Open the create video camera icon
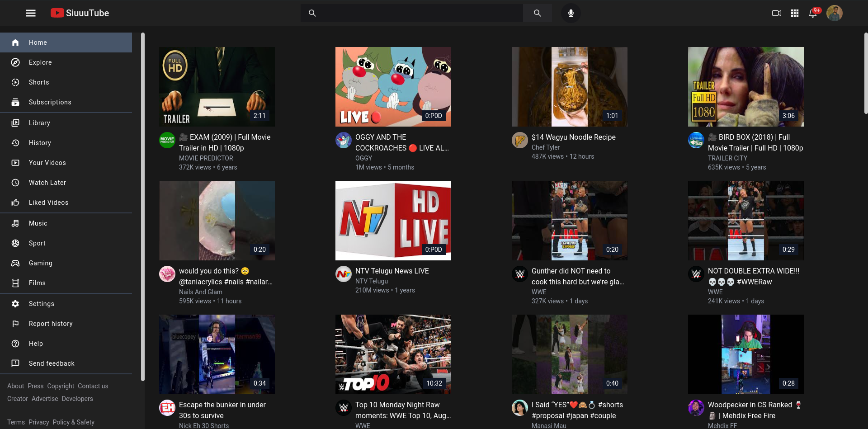The image size is (868, 429). [777, 13]
